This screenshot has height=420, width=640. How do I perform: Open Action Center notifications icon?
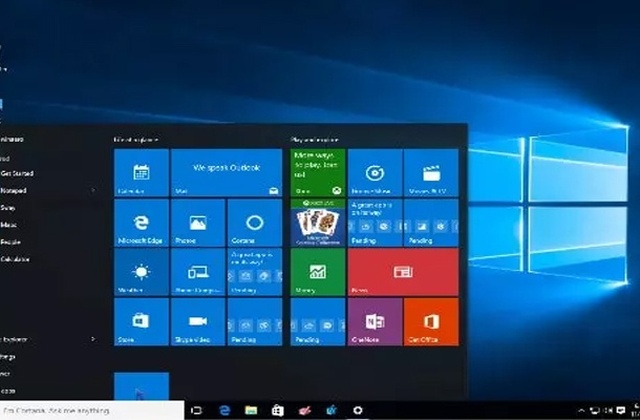coord(621,410)
